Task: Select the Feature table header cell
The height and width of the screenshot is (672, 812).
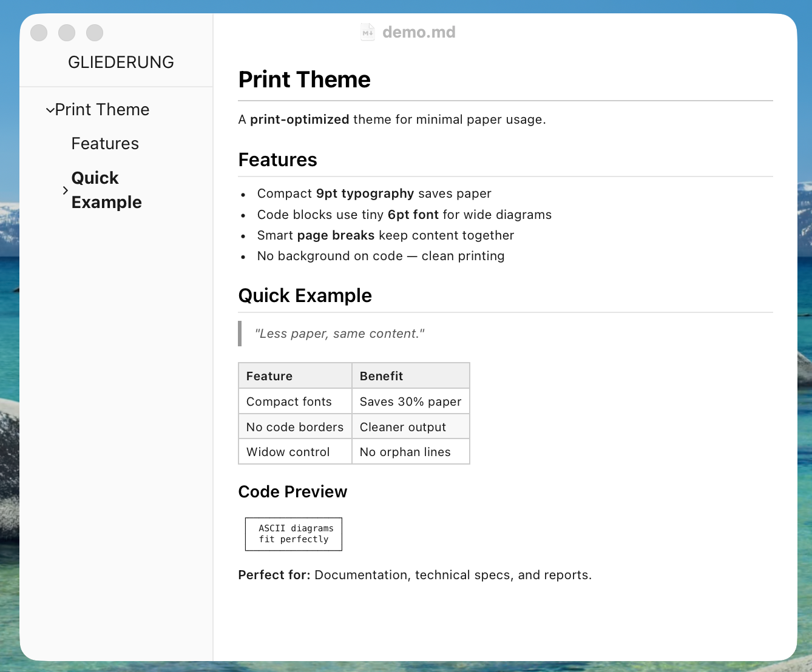Action: coord(269,375)
